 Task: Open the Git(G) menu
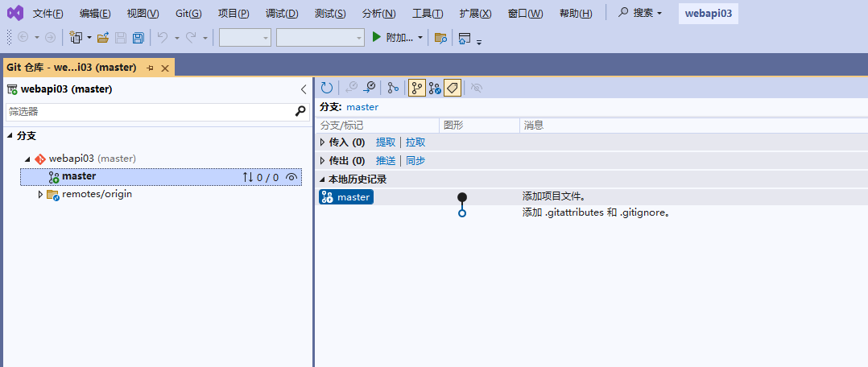click(x=188, y=14)
